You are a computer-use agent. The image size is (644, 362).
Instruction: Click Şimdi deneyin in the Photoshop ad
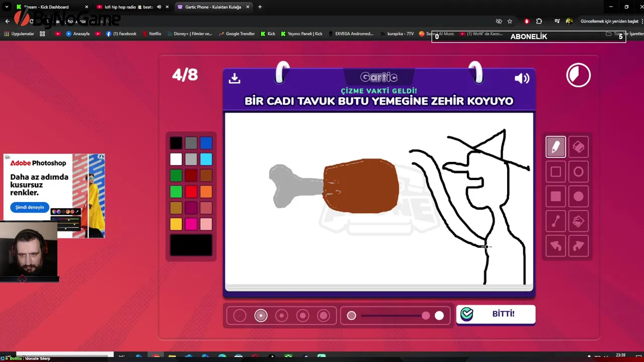(x=29, y=207)
